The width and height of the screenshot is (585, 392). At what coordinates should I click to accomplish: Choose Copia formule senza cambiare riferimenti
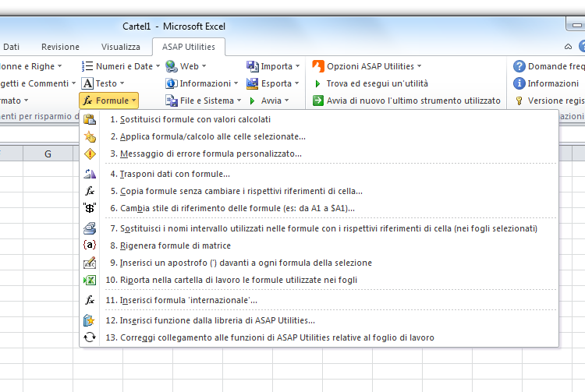[x=319, y=191]
